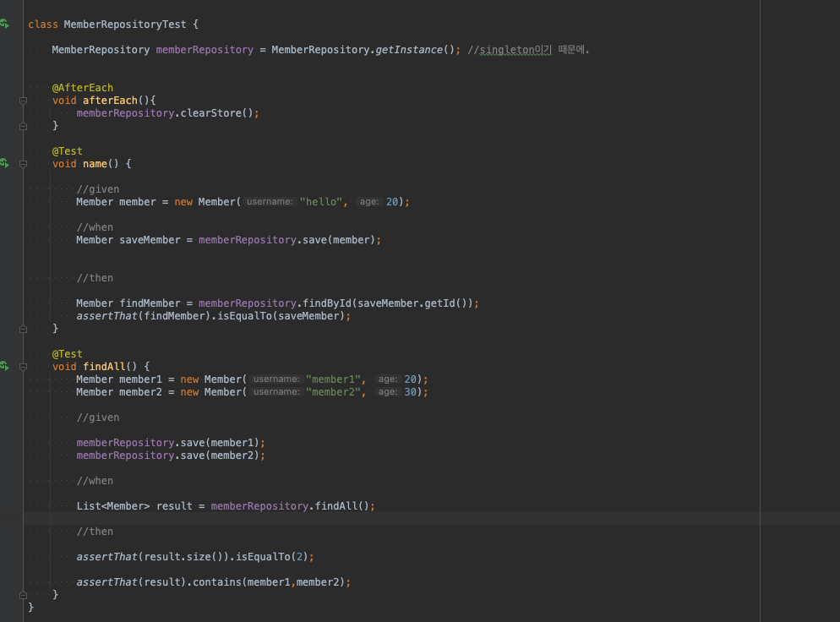Click the getInstance() method call
The image size is (840, 622).
pos(415,49)
